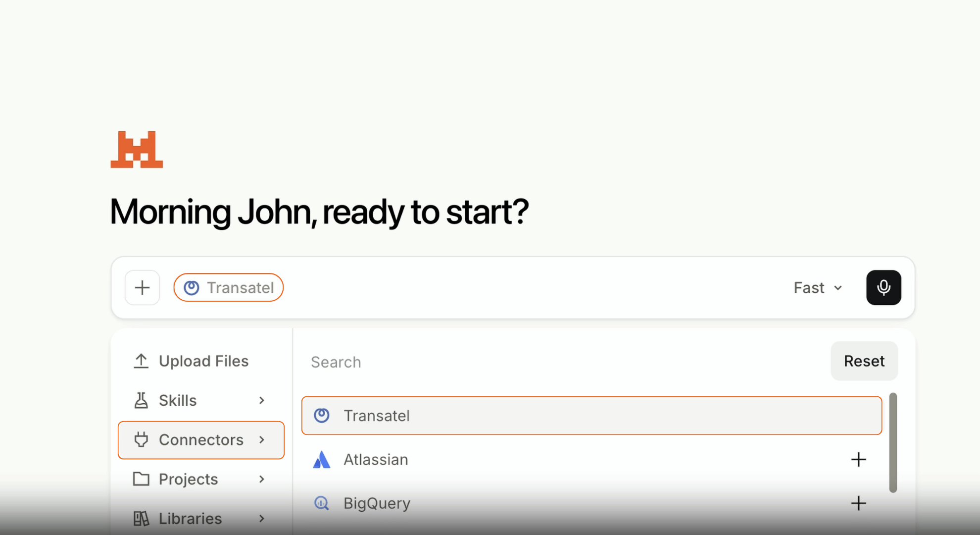
Task: Expand the Skills submenu chevron
Action: point(262,400)
